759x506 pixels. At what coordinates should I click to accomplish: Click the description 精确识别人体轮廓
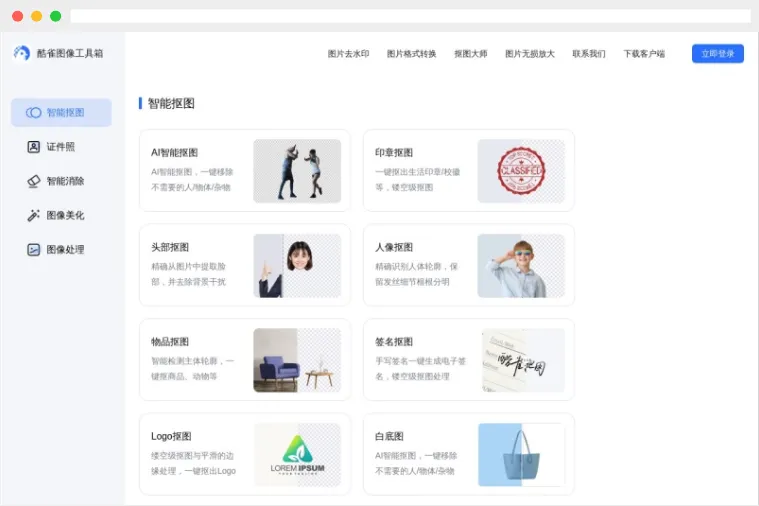click(416, 274)
